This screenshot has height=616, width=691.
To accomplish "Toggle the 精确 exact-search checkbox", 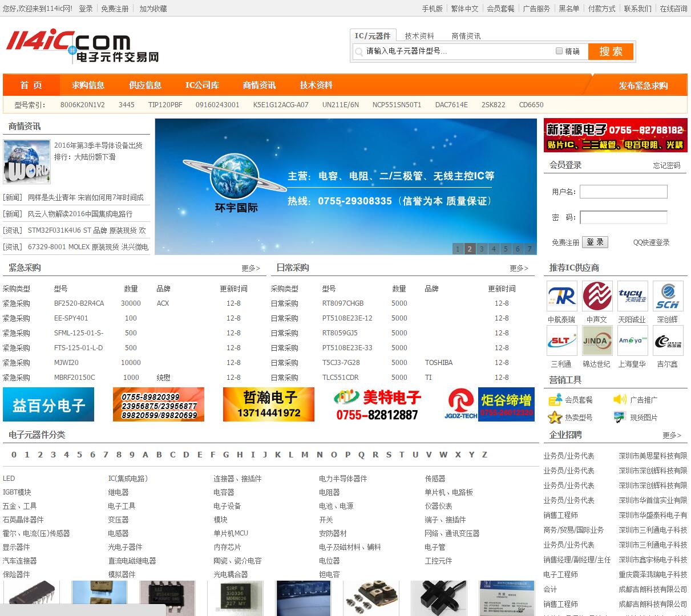I will pyautogui.click(x=559, y=51).
